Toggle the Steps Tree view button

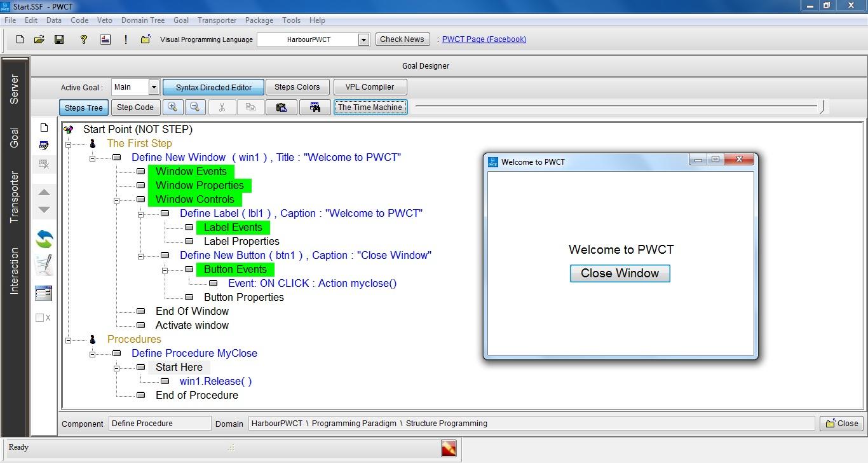coord(83,107)
